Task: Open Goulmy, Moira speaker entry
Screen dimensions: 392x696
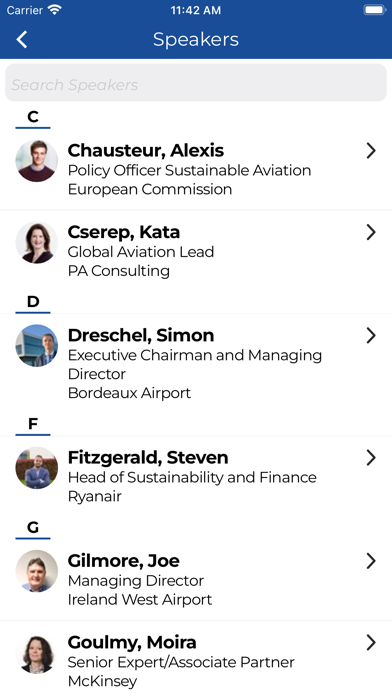Action: [196, 659]
